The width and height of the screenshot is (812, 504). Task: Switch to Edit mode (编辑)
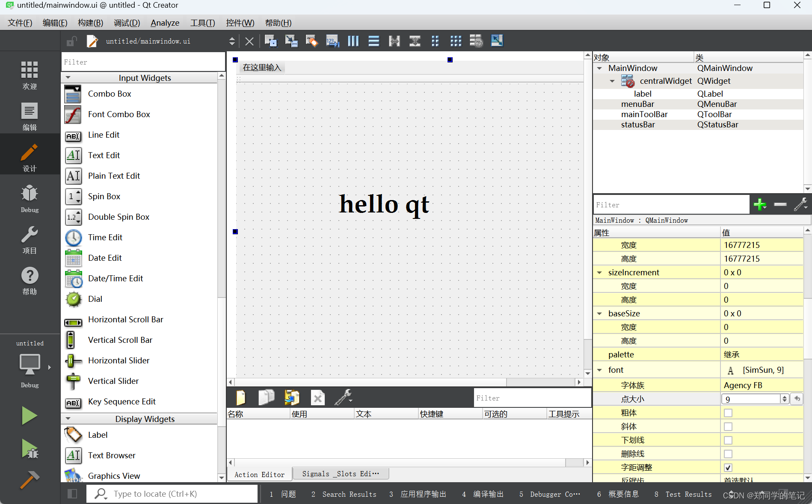point(30,116)
